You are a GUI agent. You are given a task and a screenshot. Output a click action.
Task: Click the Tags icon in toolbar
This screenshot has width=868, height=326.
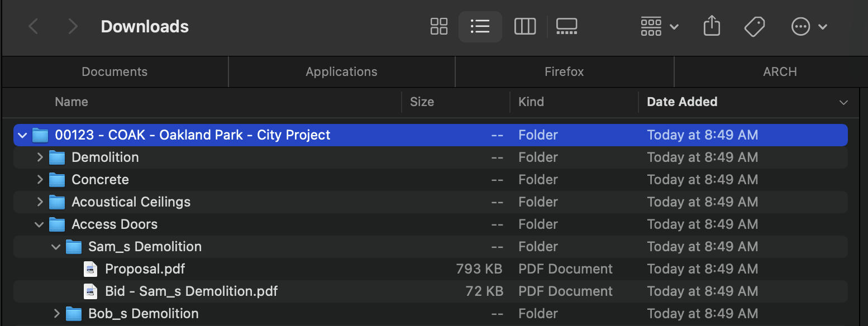point(755,26)
